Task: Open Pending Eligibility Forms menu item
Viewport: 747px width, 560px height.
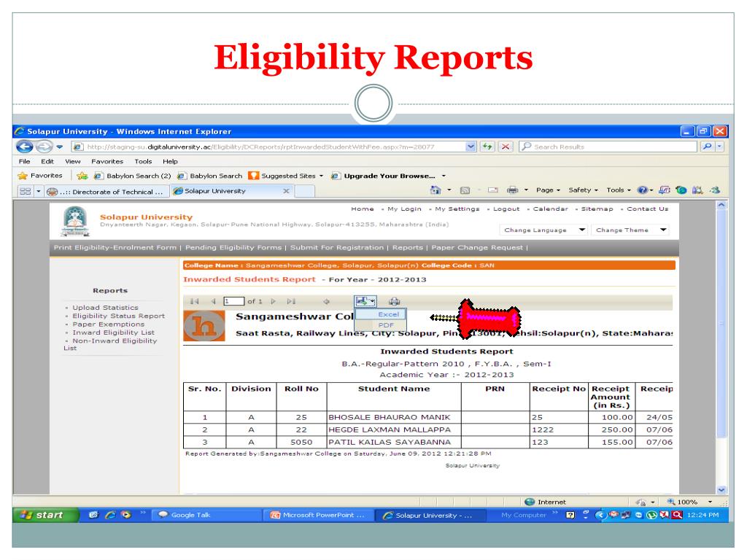Action: coord(233,248)
